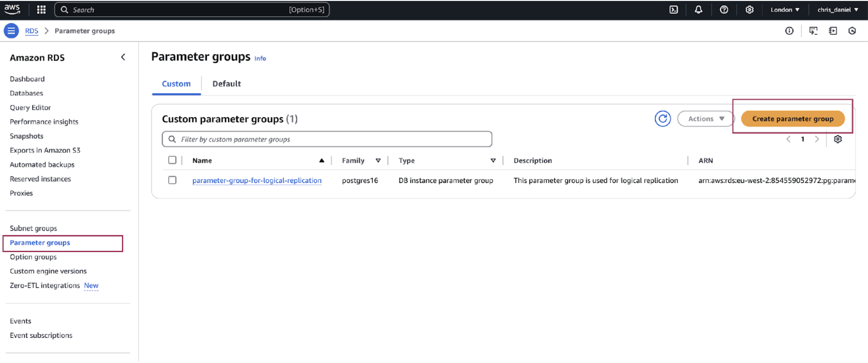Check the parameter-group-for-logical-replication row
Image resolution: width=868 pixels, height=363 pixels.
(x=172, y=180)
